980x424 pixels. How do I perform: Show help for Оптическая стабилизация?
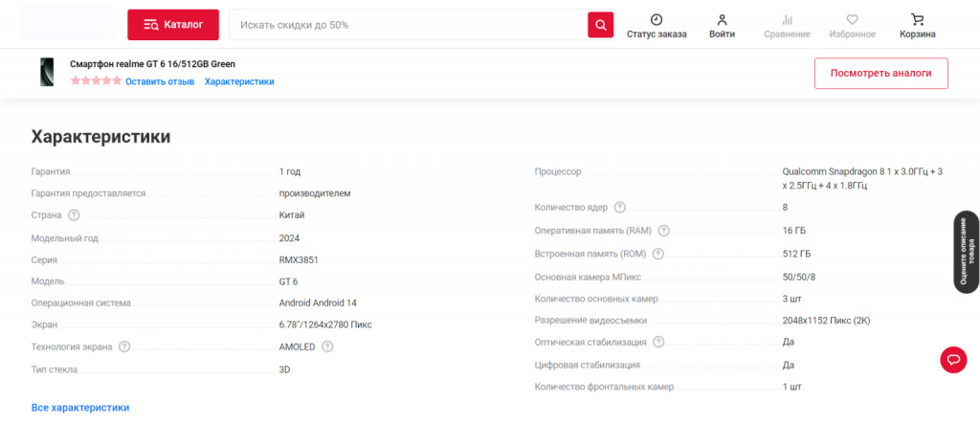pyautogui.click(x=658, y=342)
